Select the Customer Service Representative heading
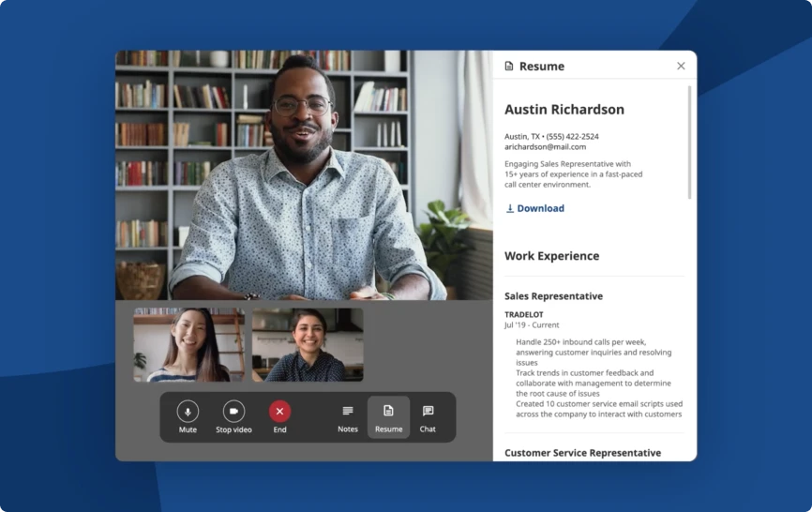Viewport: 812px width, 512px height. 582,453
